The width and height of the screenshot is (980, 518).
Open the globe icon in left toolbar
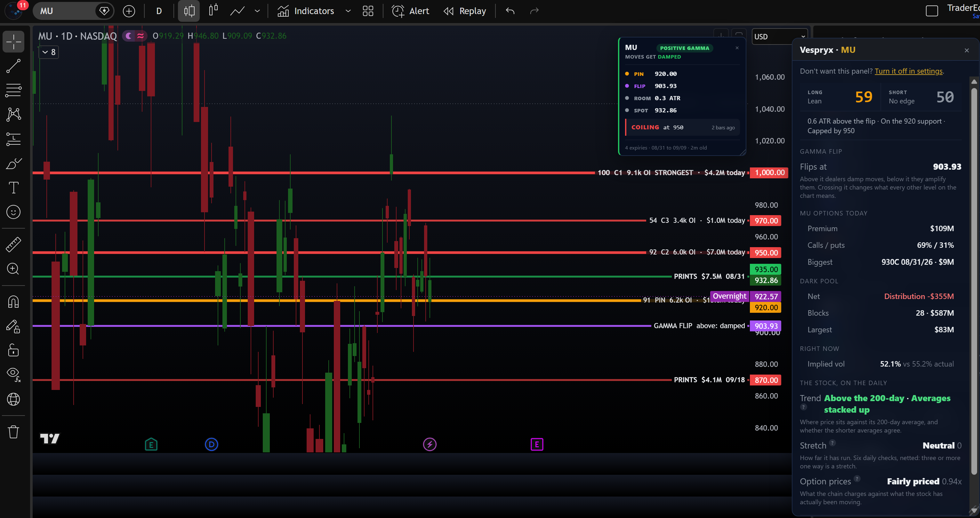click(x=13, y=399)
